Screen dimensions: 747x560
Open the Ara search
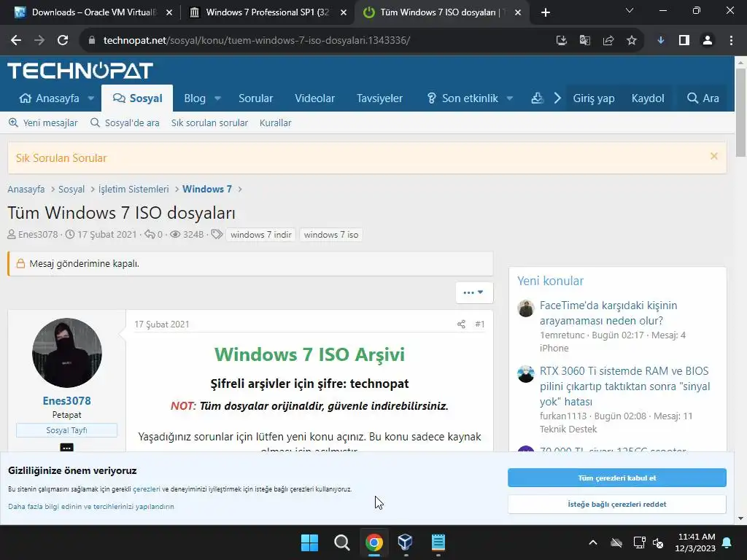pos(703,98)
